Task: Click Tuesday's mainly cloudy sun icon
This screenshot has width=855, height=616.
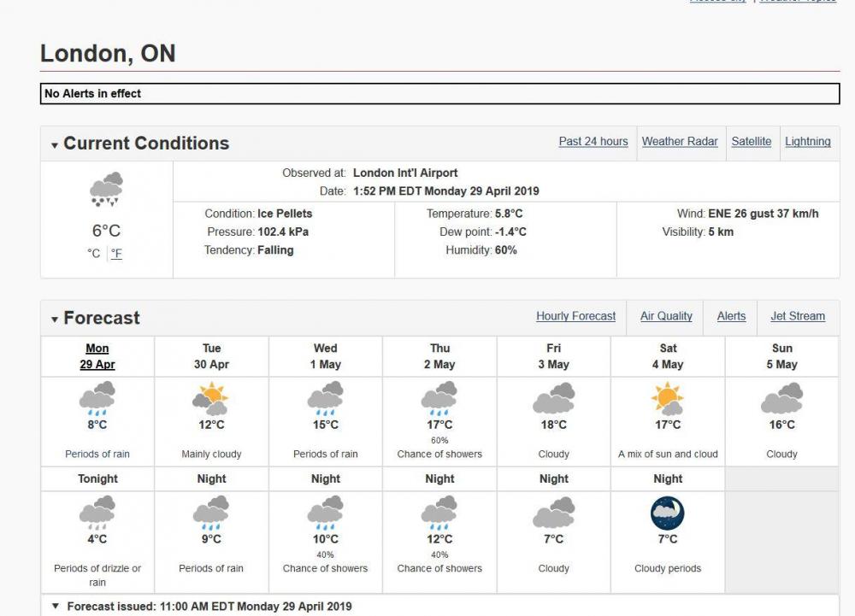Action: [x=211, y=399]
